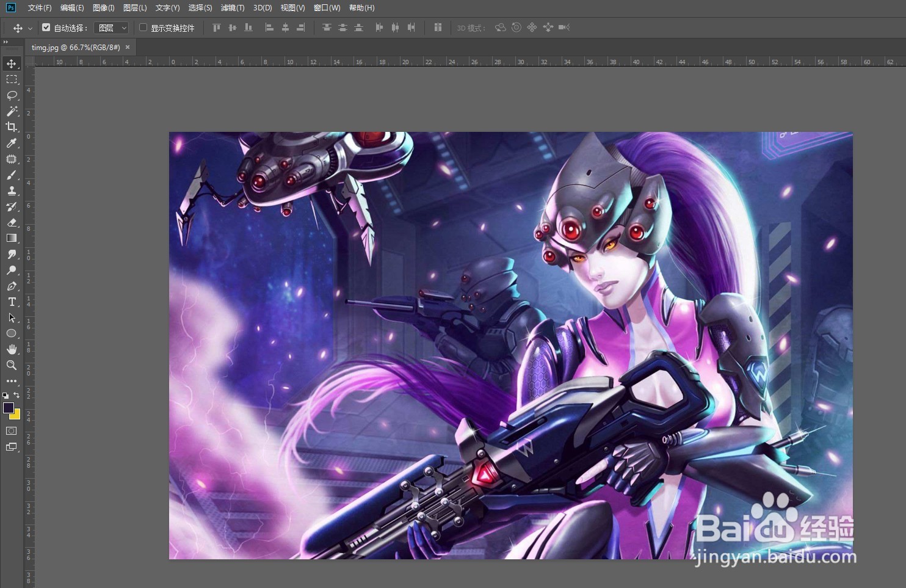
Task: Choose 3D slide object mode icon
Action: 548,27
